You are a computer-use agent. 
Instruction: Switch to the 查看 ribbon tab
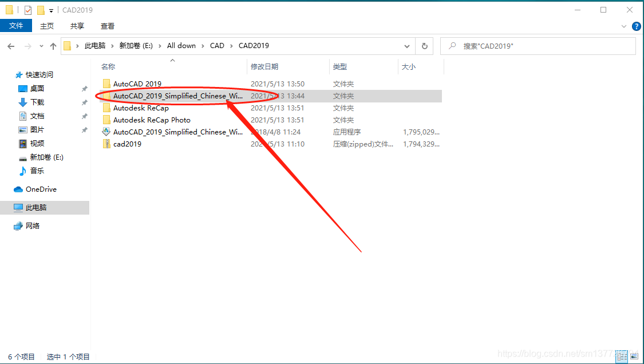pos(108,26)
